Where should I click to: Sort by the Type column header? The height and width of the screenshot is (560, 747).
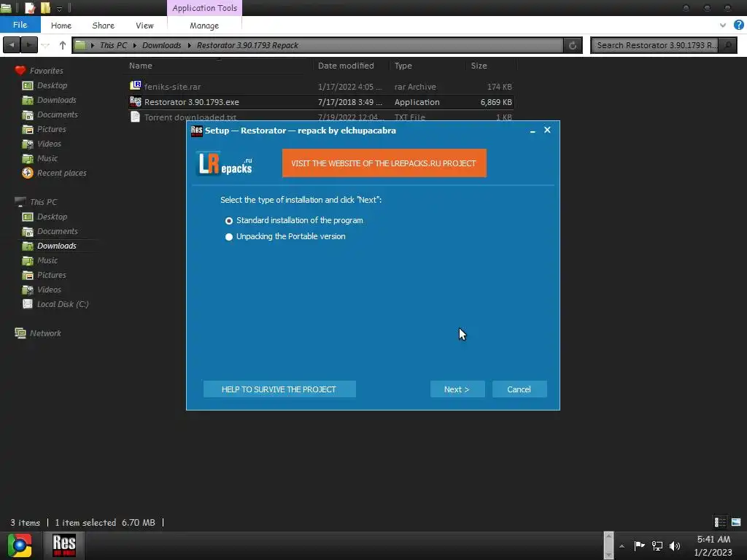coord(403,66)
